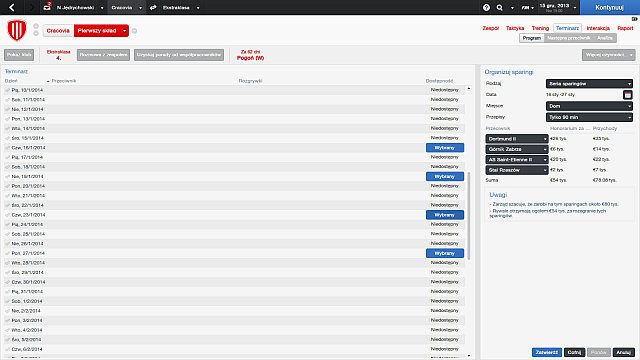640x360 pixels.
Task: Toggle the Wybrany selection for Czw 16/1/2014
Action: [445, 148]
